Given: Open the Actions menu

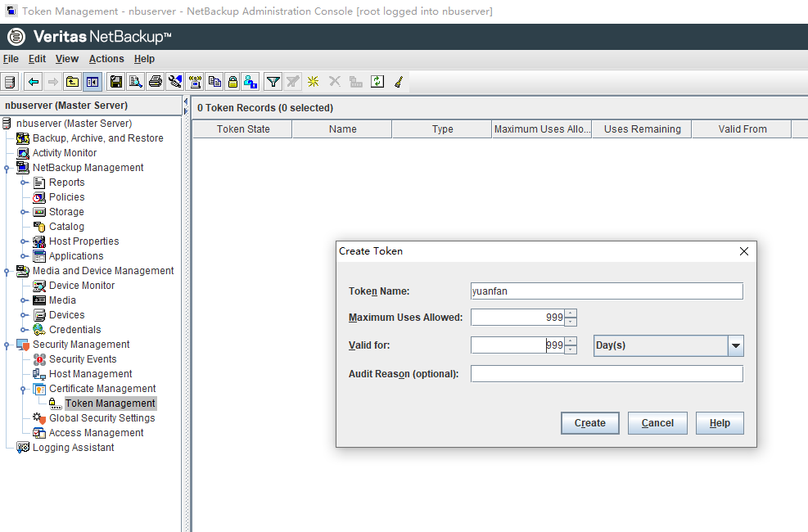Looking at the screenshot, I should [106, 59].
